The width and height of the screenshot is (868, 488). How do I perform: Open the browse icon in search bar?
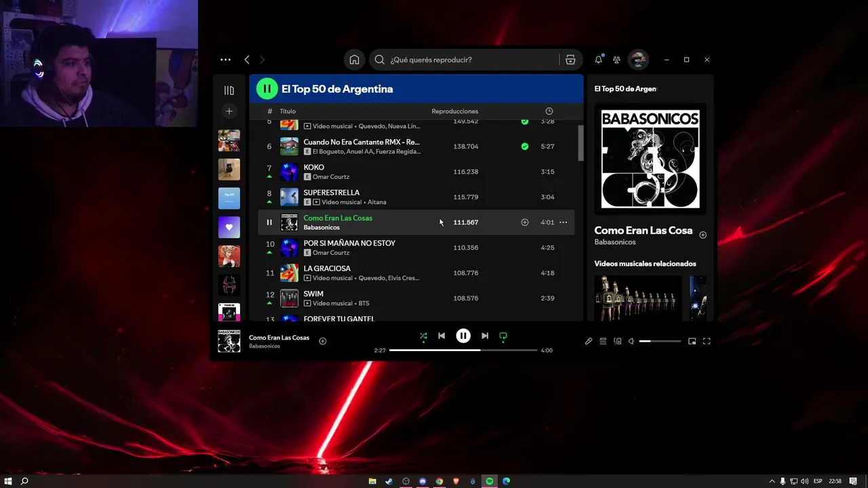(x=570, y=60)
